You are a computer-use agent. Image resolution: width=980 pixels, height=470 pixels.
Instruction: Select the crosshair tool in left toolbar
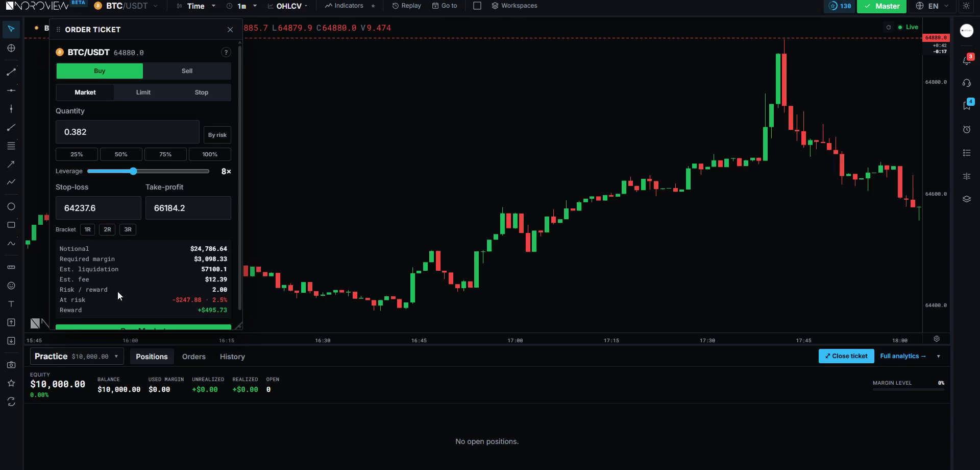coord(11,48)
